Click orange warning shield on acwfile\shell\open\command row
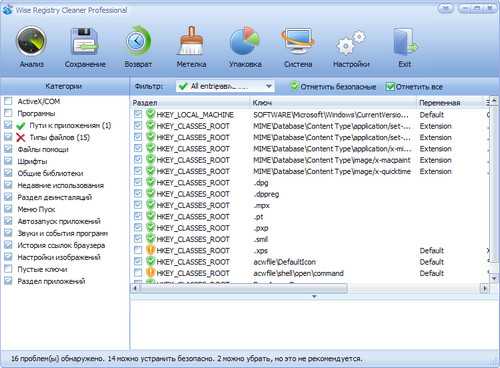This screenshot has height=368, width=500. [150, 273]
